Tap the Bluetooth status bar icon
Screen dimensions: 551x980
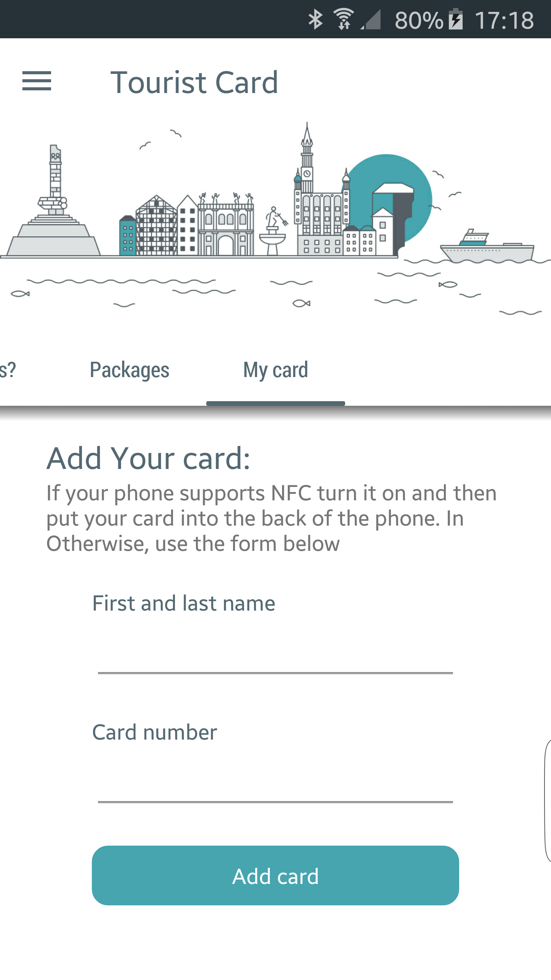(315, 19)
